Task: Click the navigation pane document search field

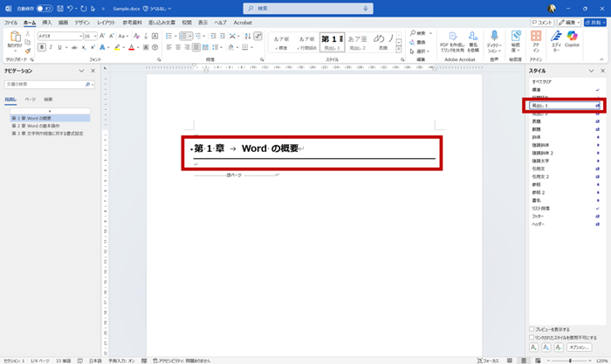Action: (x=47, y=85)
